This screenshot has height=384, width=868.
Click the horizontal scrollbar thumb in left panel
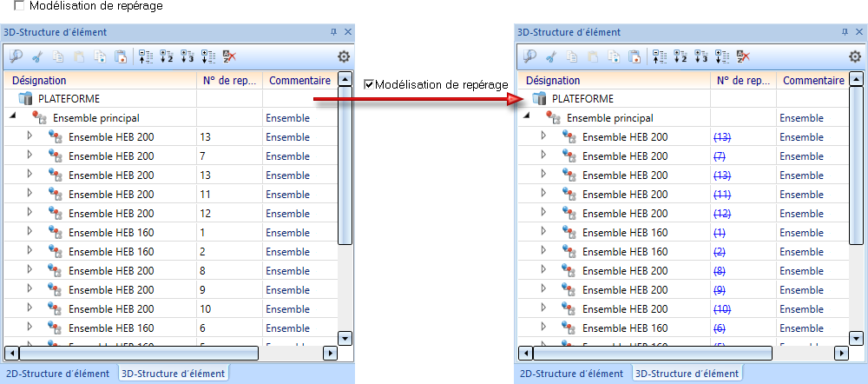tap(139, 354)
